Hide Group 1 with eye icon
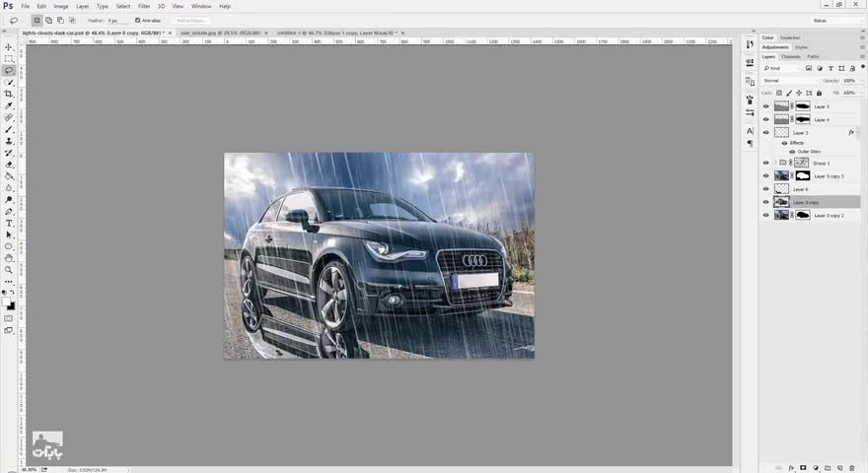868x473 pixels. [766, 164]
